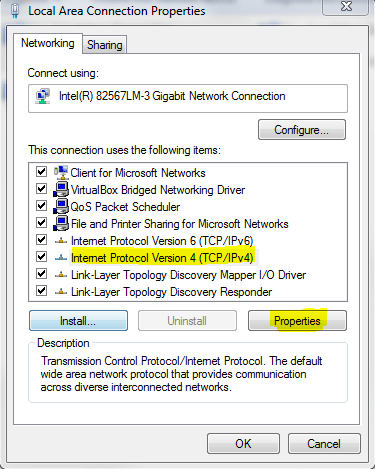This screenshot has height=469, width=375.
Task: Select File and Printer Sharing icon
Action: click(61, 223)
